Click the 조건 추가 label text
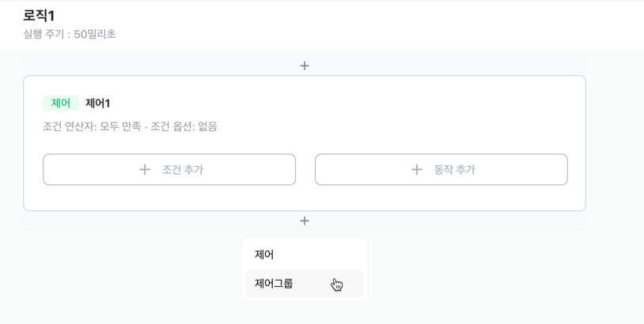 [183, 169]
